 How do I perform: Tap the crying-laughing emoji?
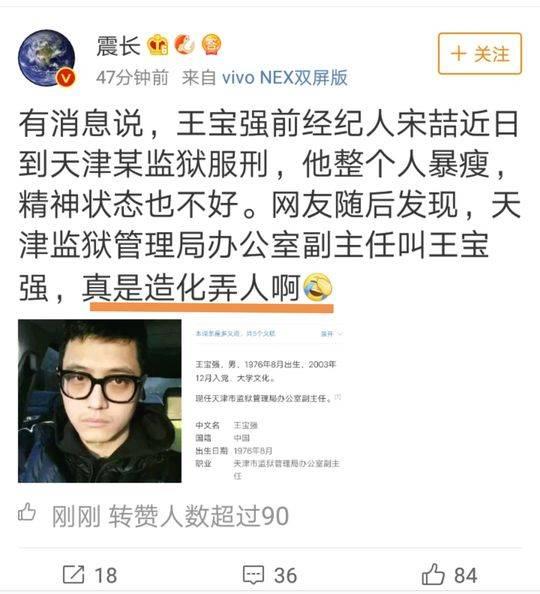[318, 288]
